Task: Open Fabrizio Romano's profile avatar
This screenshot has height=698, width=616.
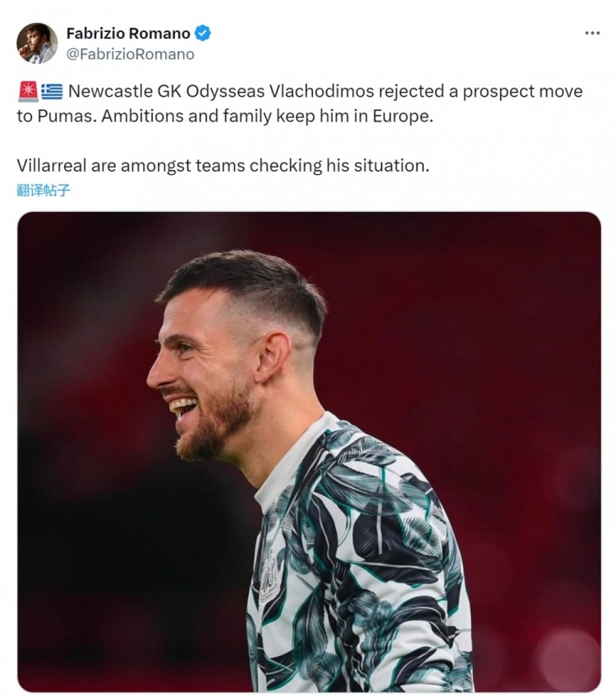Action: pos(37,44)
